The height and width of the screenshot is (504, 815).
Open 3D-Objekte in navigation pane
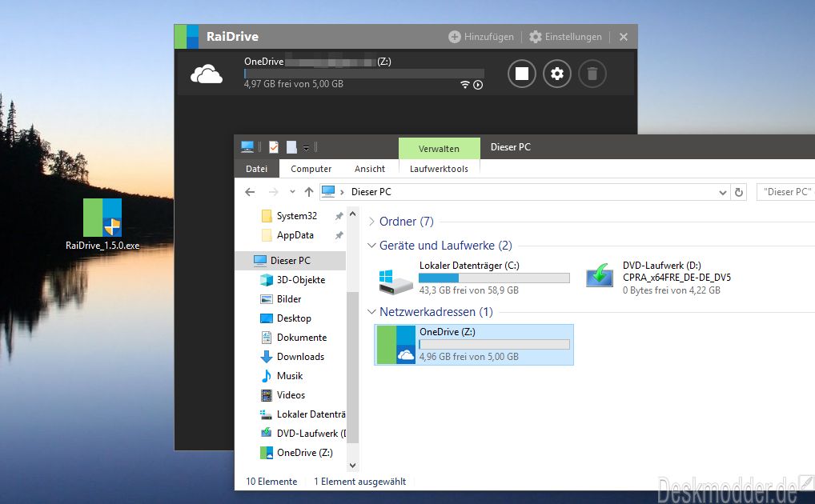[293, 279]
